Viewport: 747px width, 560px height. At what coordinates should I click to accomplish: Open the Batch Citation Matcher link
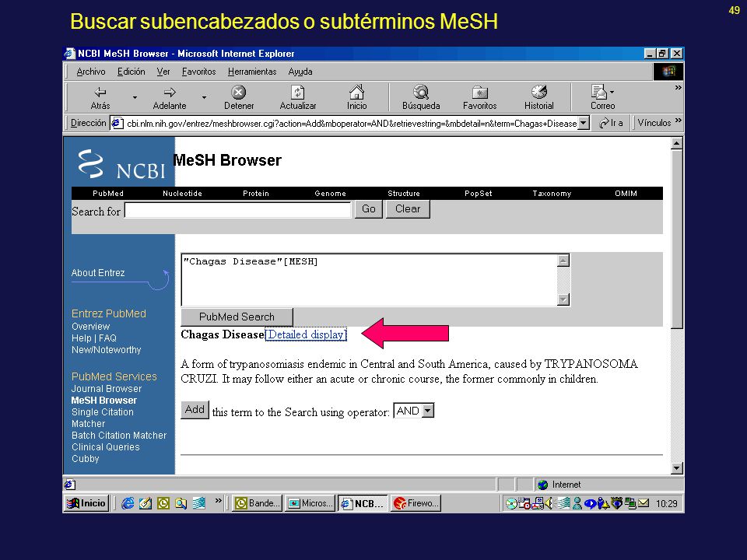tap(119, 436)
